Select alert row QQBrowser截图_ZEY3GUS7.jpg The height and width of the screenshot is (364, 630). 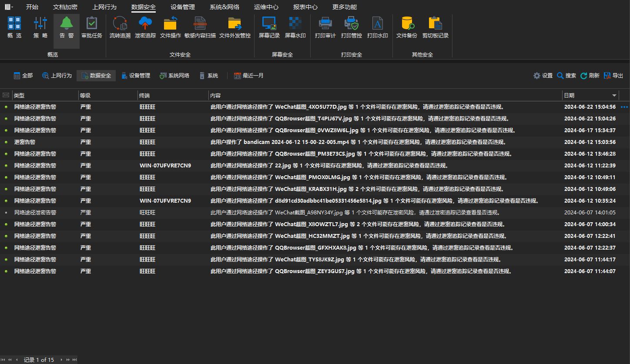click(x=315, y=271)
